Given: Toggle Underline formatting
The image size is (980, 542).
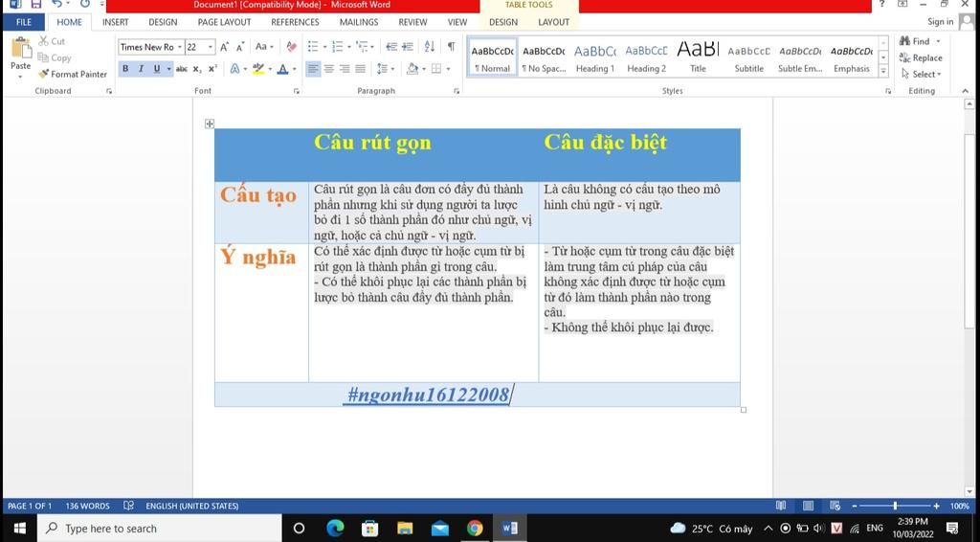Looking at the screenshot, I should tap(156, 69).
